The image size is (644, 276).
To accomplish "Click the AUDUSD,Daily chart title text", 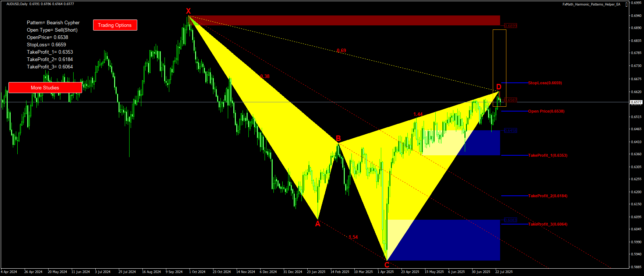I will [17, 4].
